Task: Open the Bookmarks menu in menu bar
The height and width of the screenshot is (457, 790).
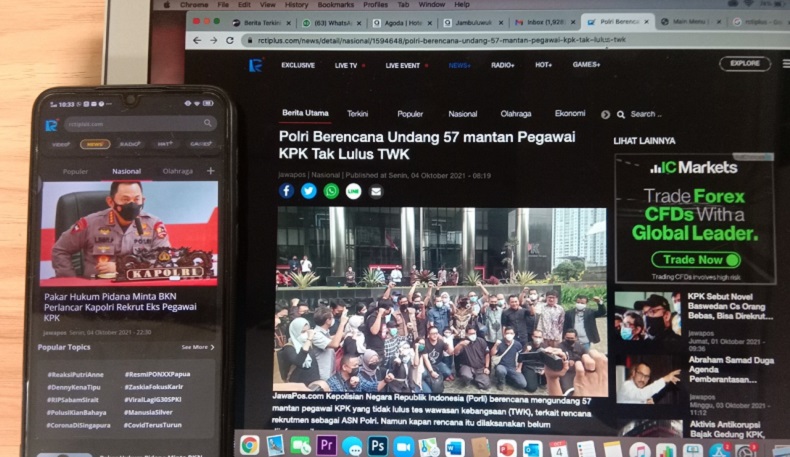Action: (x=336, y=5)
